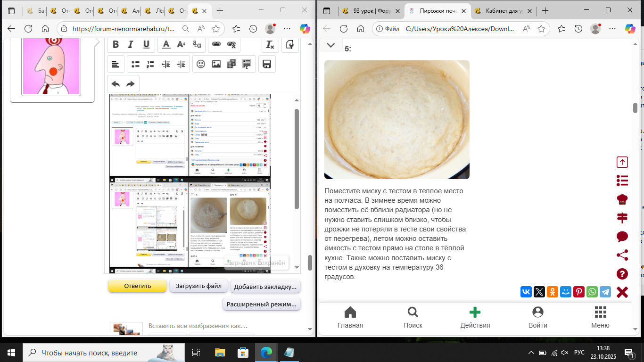This screenshot has width=644, height=362.
Task: Click the insert image icon in editor
Action: pyautogui.click(x=216, y=64)
